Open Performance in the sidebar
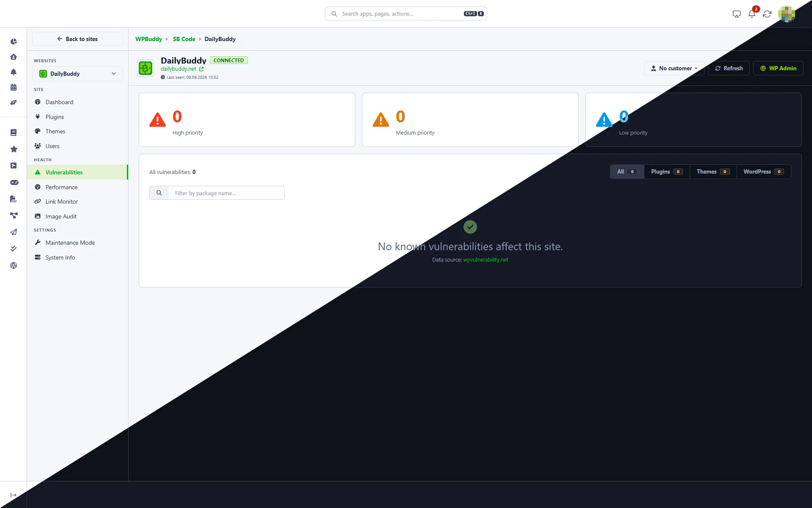This screenshot has width=812, height=508. [x=77, y=187]
